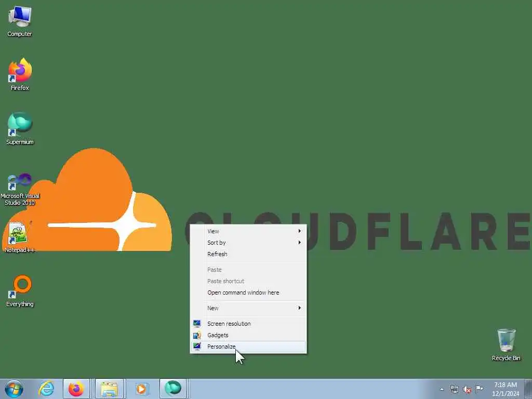The height and width of the screenshot is (399, 532).
Task: Select the Everything search shortcut
Action: point(20,291)
